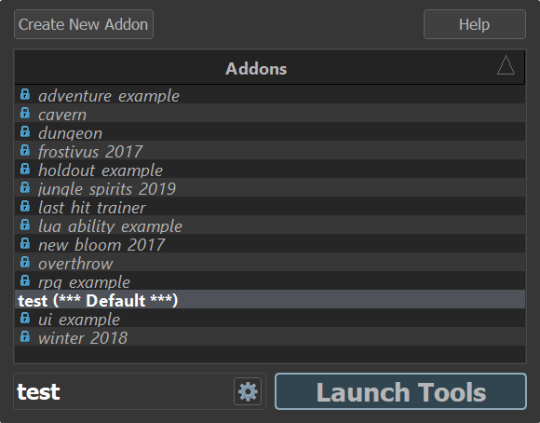Click lock icon next to ui example

[25, 318]
